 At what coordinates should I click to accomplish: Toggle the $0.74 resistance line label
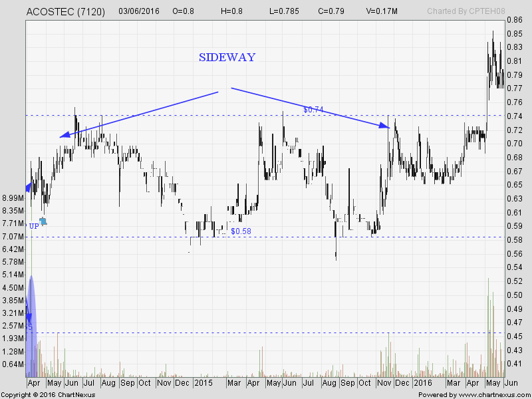pyautogui.click(x=312, y=109)
